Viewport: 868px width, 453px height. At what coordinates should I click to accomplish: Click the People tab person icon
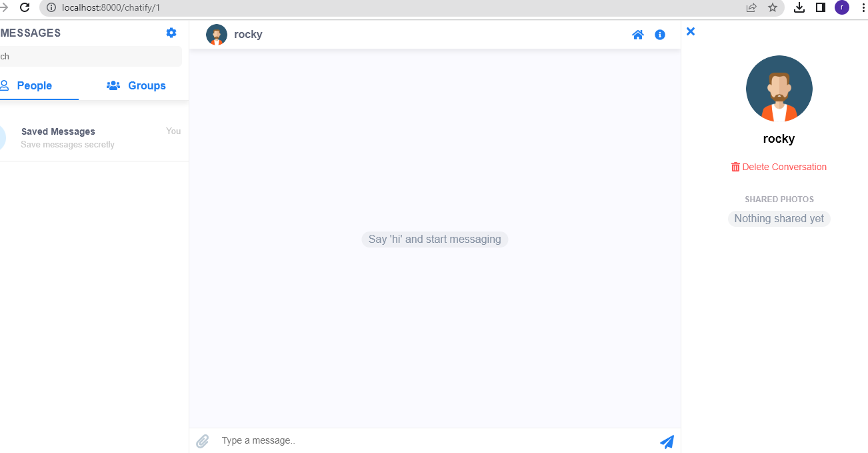point(5,85)
